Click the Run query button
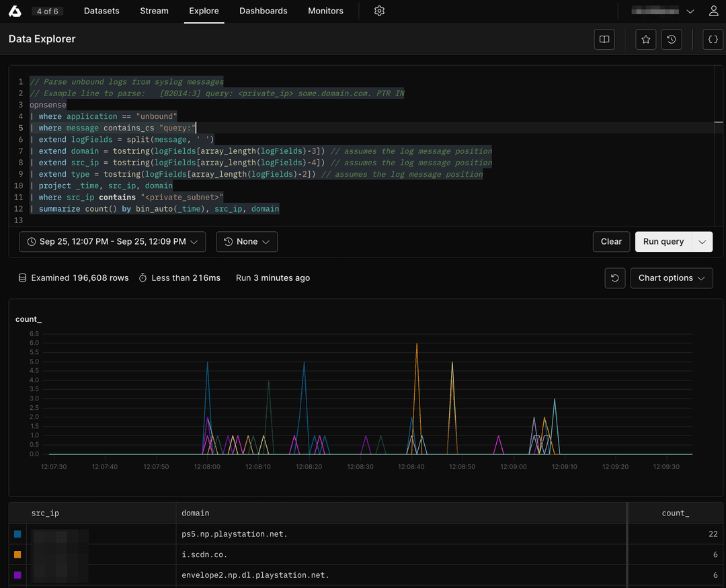This screenshot has width=726, height=588. tap(663, 241)
